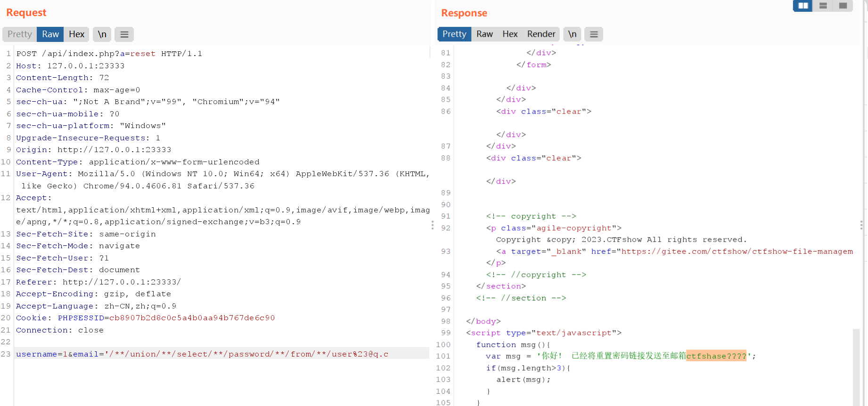The width and height of the screenshot is (868, 406).
Task: Choose top-bottom split layout icon
Action: [x=823, y=6]
